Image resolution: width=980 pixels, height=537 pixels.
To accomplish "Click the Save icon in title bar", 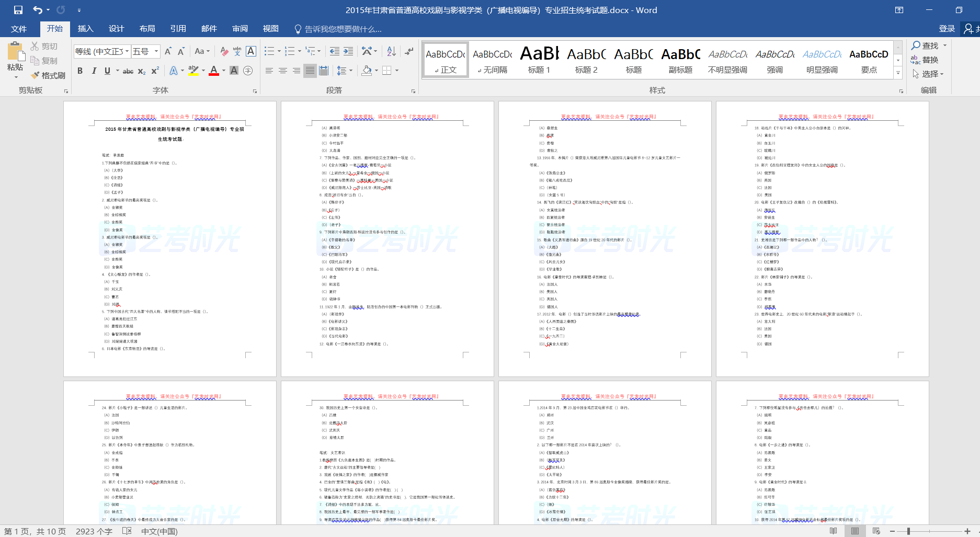I will click(18, 10).
